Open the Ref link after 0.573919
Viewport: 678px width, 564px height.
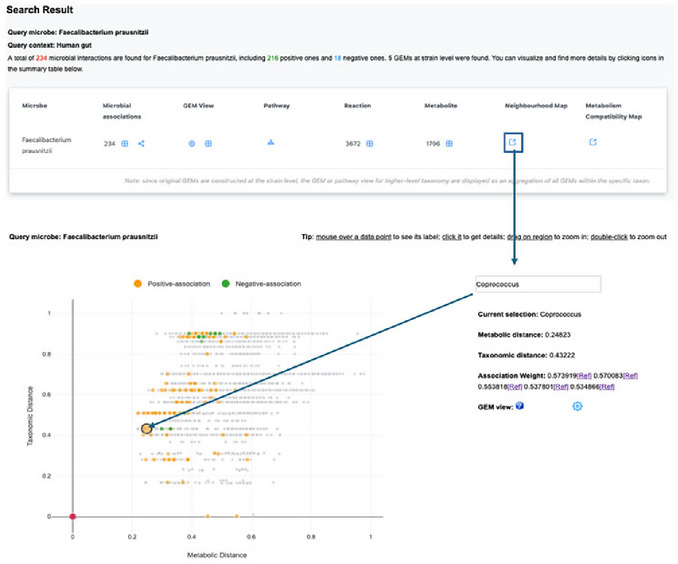coord(584,376)
